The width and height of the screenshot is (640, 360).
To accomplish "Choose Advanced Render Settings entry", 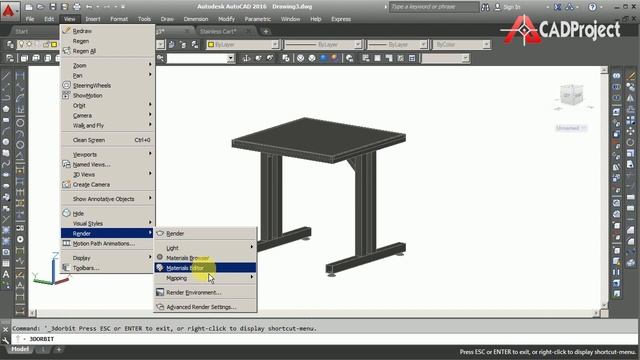I will point(206,307).
